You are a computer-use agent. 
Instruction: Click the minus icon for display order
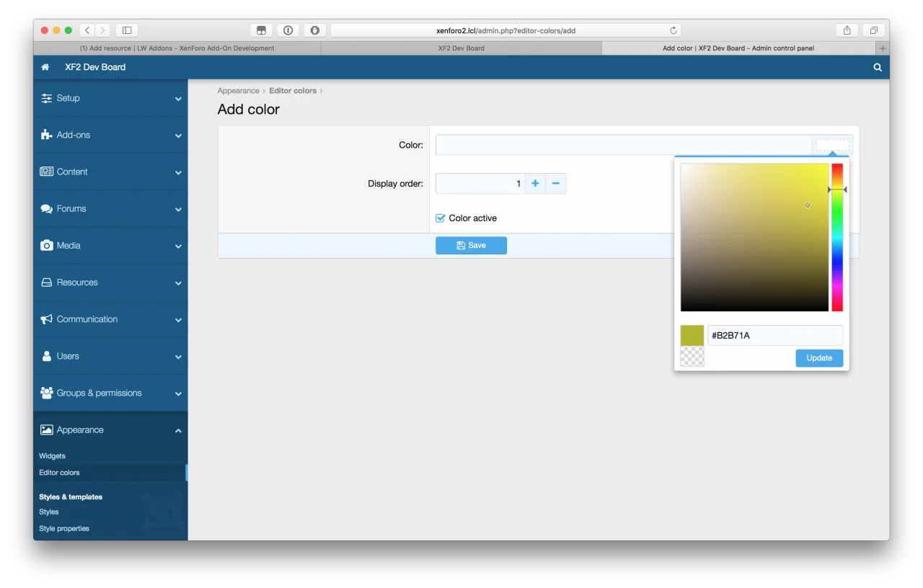coord(556,184)
